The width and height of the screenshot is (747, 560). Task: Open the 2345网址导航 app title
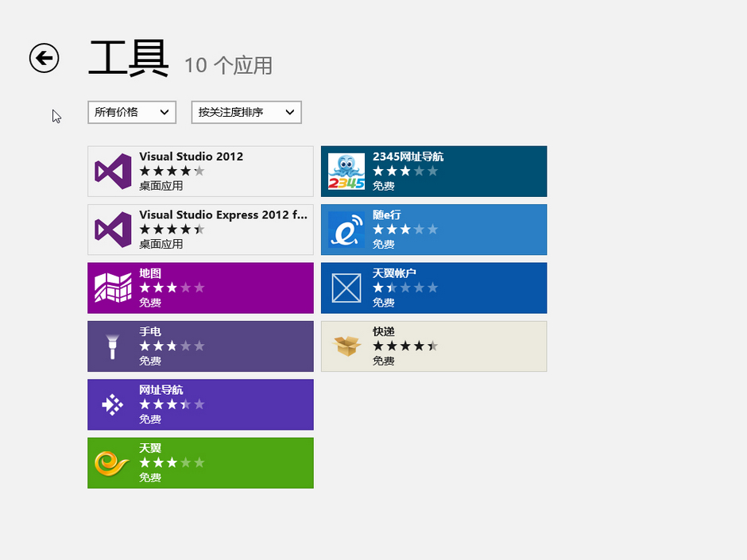[408, 156]
